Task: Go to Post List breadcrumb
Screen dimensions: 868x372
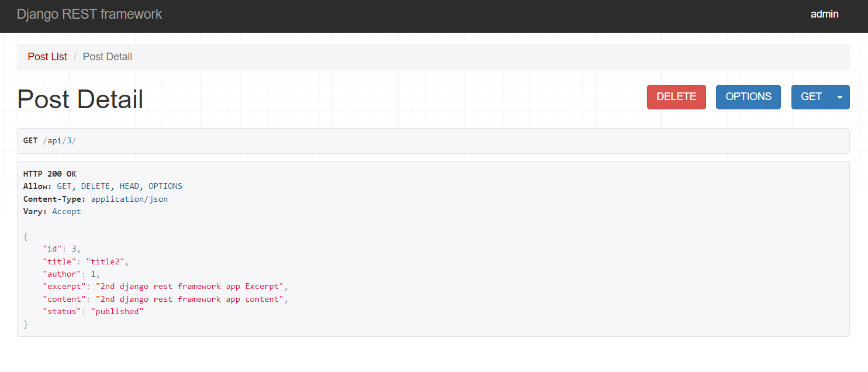Action: point(47,57)
